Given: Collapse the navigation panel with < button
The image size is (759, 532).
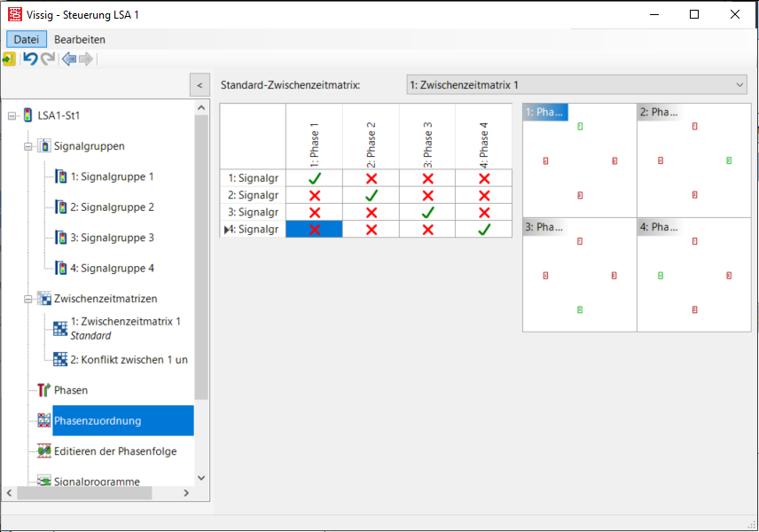Looking at the screenshot, I should 200,86.
